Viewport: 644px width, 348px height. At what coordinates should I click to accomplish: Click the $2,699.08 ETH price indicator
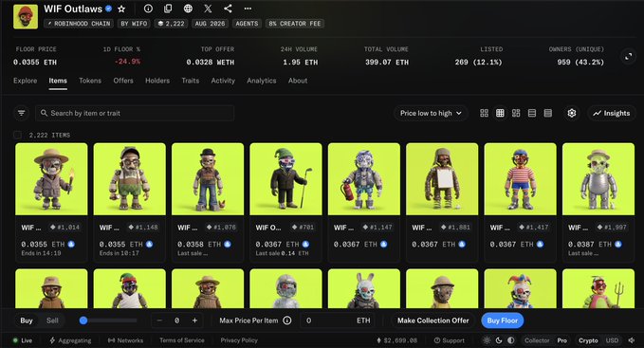click(x=396, y=340)
